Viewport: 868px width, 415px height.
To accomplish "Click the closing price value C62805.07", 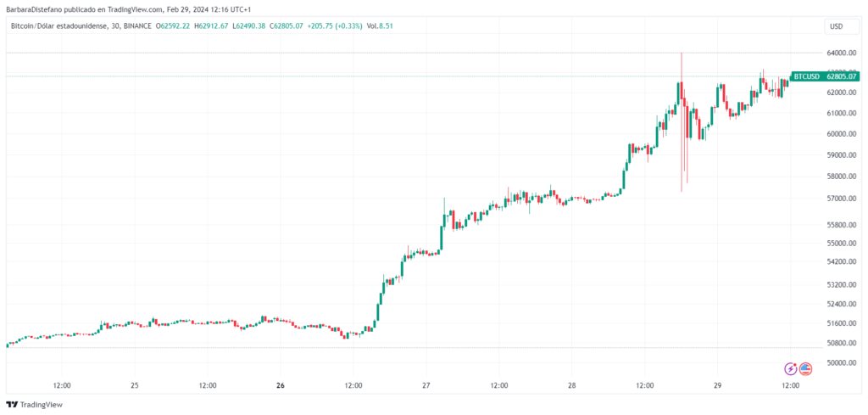I will click(293, 25).
